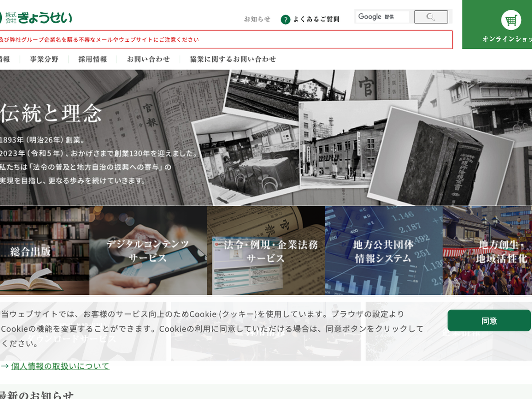This screenshot has width=532, height=399.
Task: Click the arrow before privacy policy link
Action: click(x=5, y=366)
